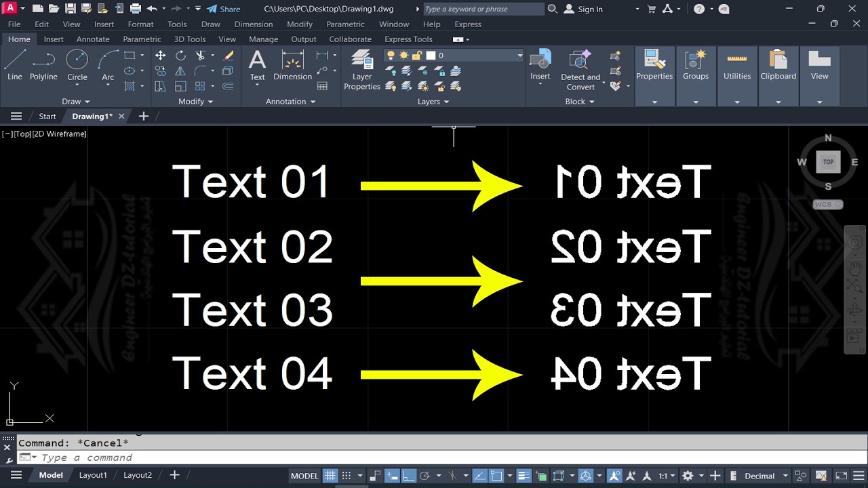Screen dimensions: 868x488
Task: Select the Mirror tool
Action: (x=180, y=71)
